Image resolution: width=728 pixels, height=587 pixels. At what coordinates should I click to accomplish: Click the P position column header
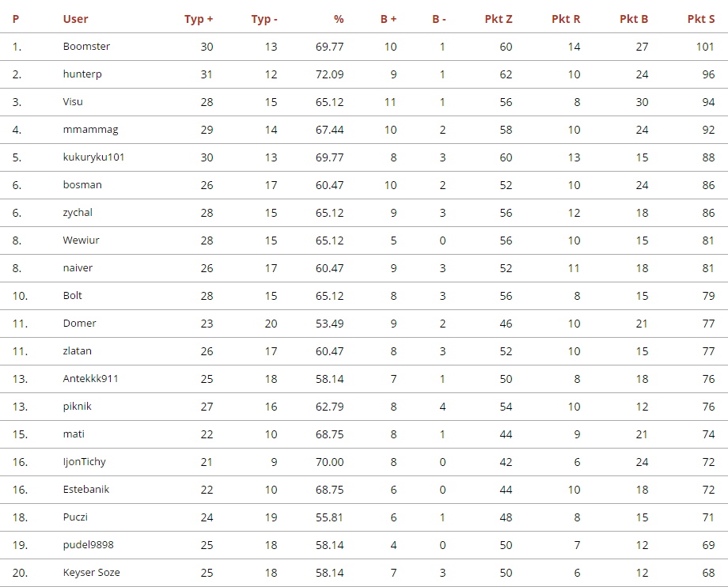pyautogui.click(x=16, y=19)
